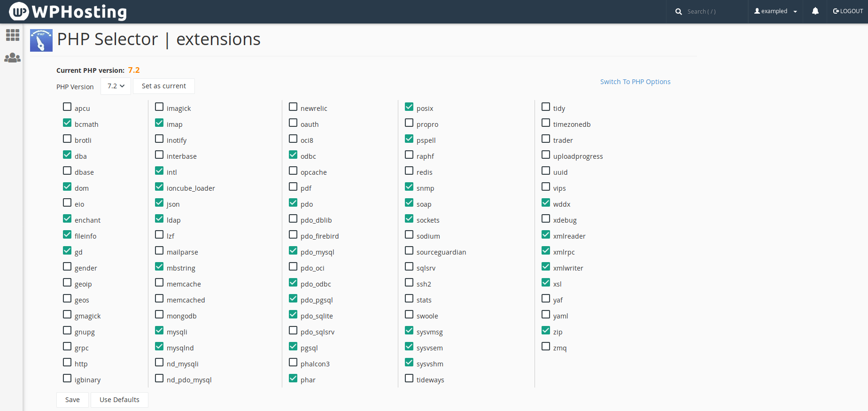Viewport: 868px width, 411px height.
Task: Click Set as current button
Action: [164, 86]
